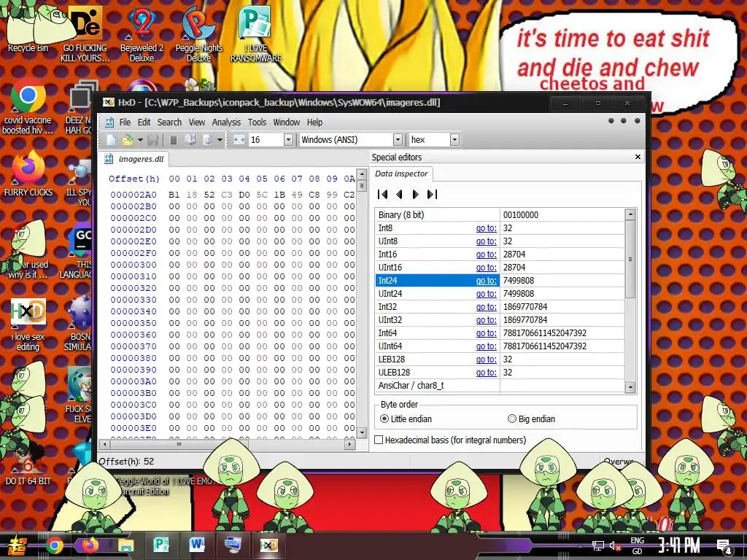Open the Window menu
Image resolution: width=747 pixels, height=560 pixels.
pyautogui.click(x=286, y=122)
